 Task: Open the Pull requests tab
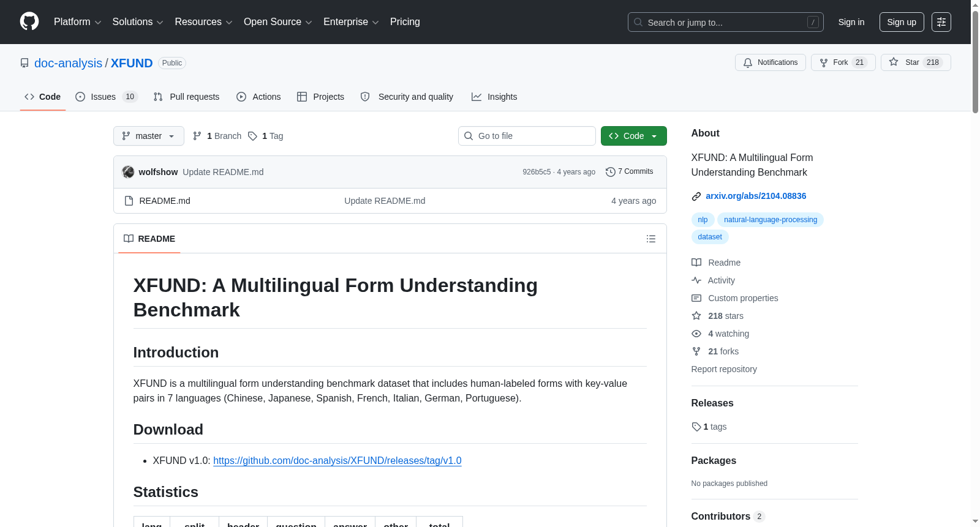186,97
